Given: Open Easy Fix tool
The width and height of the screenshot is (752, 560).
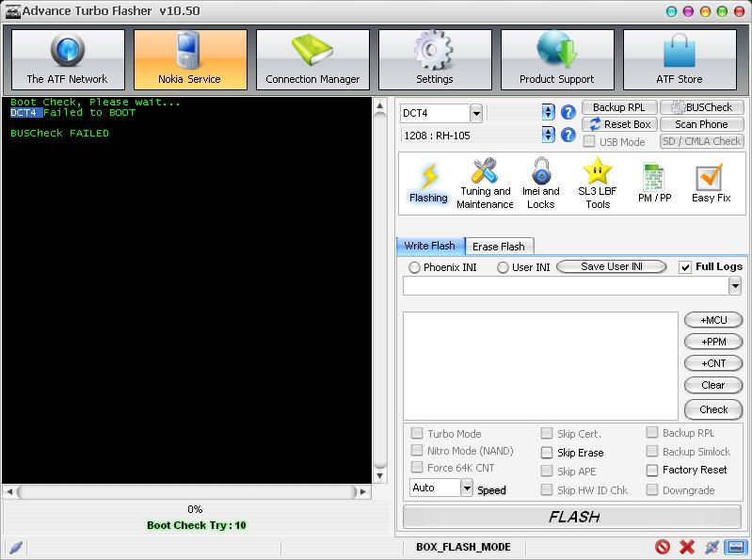Looking at the screenshot, I should [x=711, y=184].
